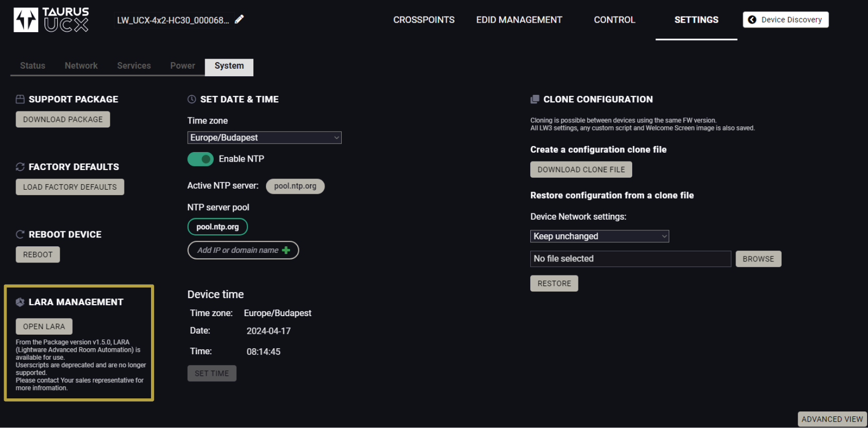Select pool.ntp.org in NTP server pool
The height and width of the screenshot is (428, 868).
click(x=218, y=227)
